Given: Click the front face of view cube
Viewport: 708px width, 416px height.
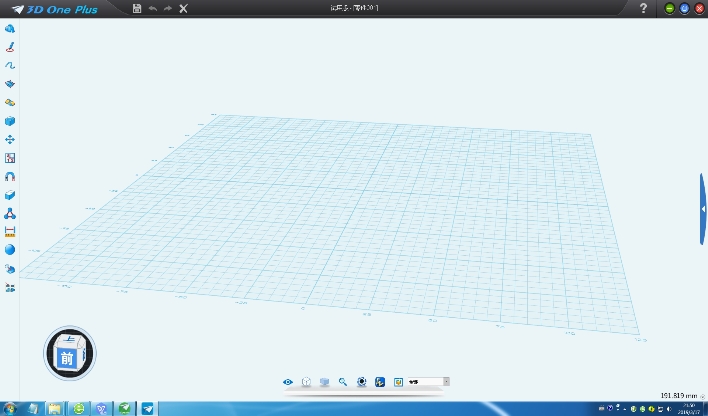Looking at the screenshot, I should [x=67, y=357].
